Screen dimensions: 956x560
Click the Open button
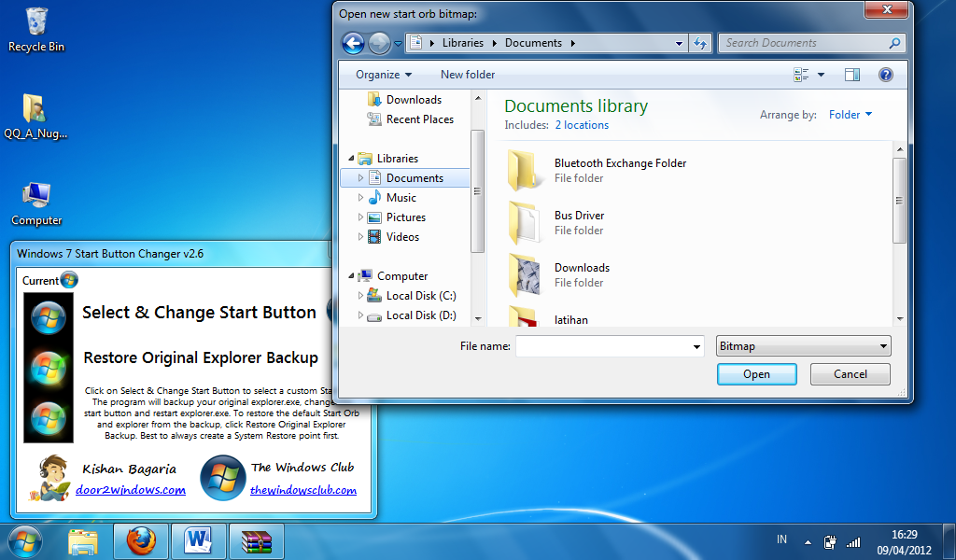pyautogui.click(x=756, y=374)
